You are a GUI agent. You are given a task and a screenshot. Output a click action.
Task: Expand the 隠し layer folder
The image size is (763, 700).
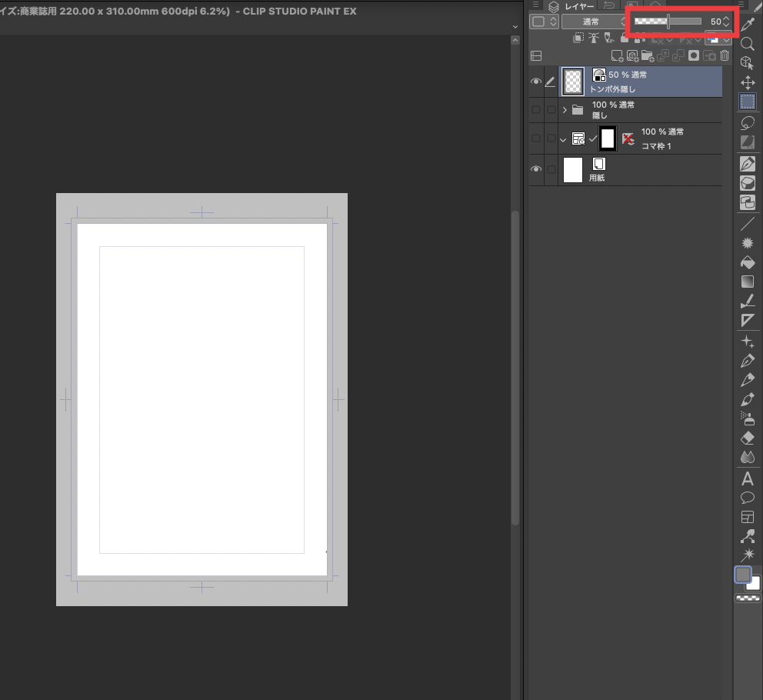565,110
